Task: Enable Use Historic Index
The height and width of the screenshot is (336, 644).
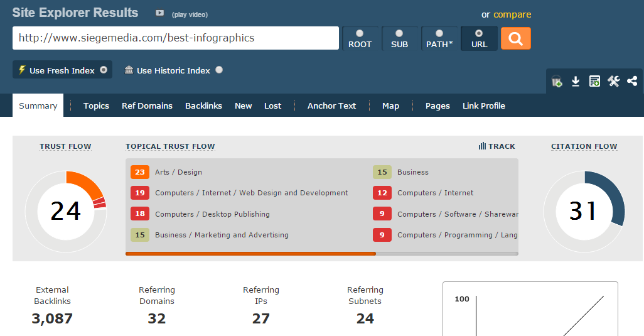Action: (x=219, y=70)
